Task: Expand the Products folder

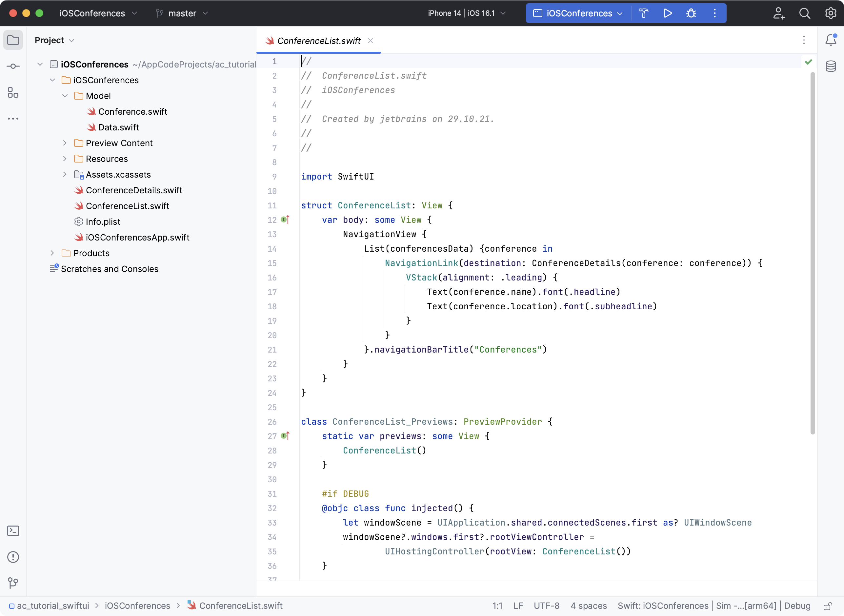Action: pyautogui.click(x=52, y=253)
